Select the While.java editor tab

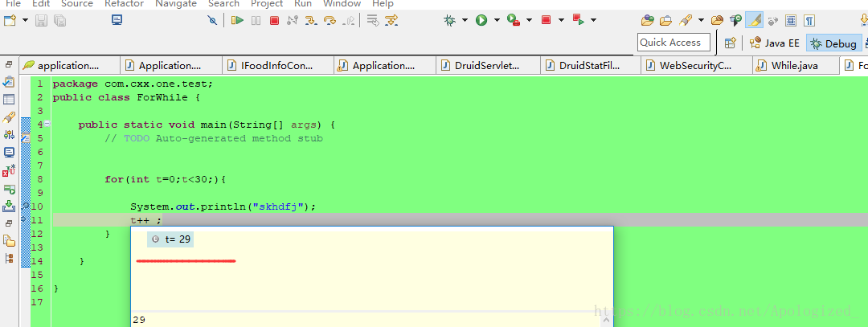[795, 65]
